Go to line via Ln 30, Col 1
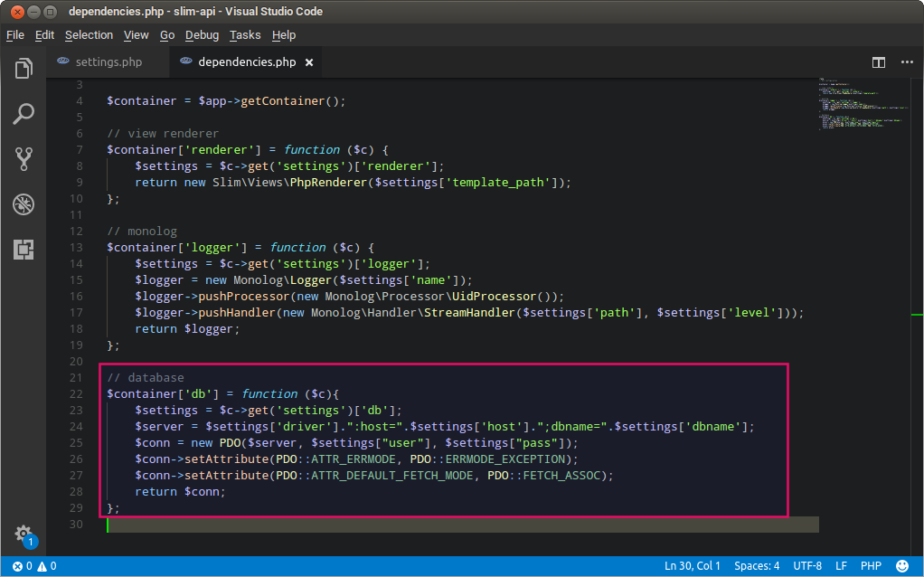 click(693, 566)
